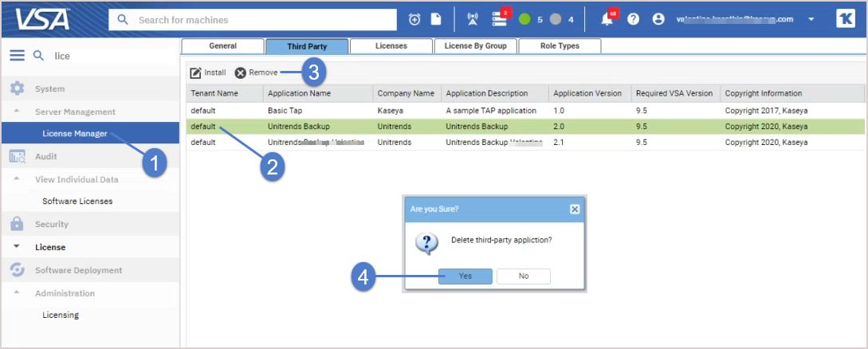This screenshot has height=349, width=868.
Task: Sort by Application Version column header
Action: click(590, 93)
